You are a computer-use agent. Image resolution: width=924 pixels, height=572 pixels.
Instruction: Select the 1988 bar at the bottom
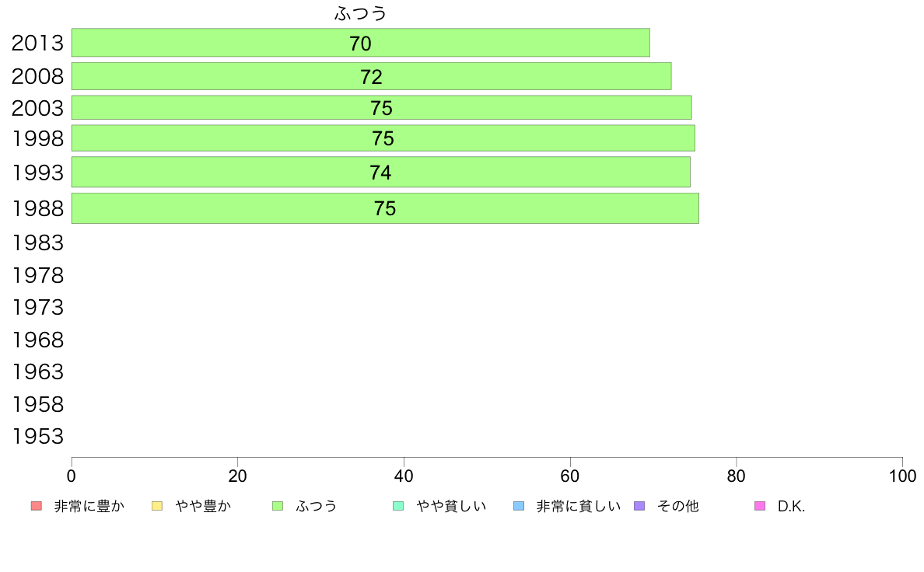385,208
